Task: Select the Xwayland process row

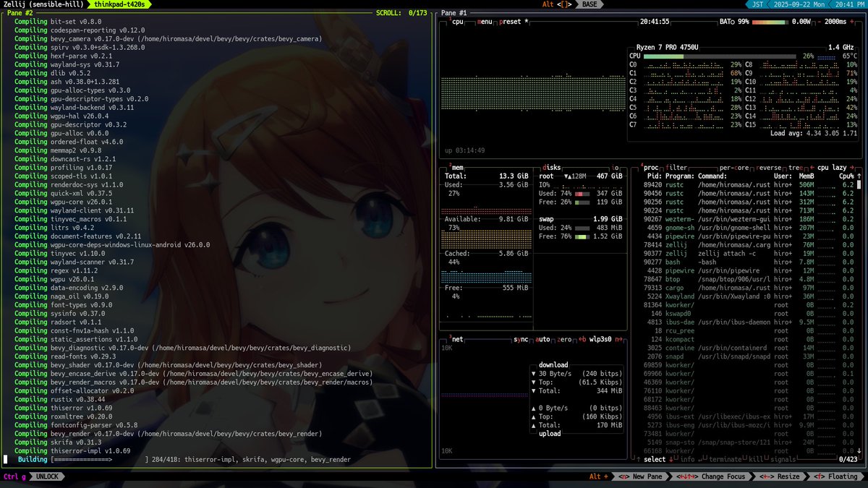Action: pos(750,297)
